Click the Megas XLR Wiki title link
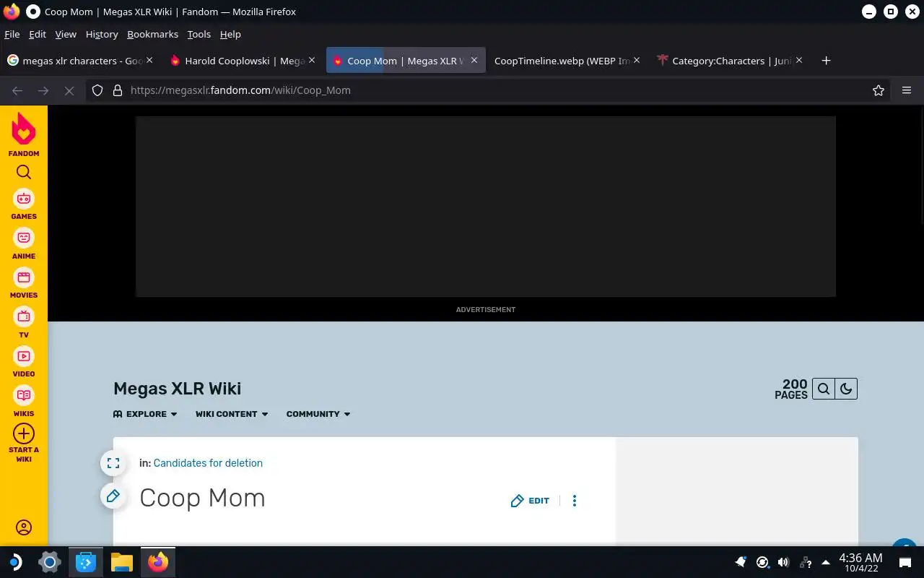Screen dimensions: 924x578 (x=178, y=389)
